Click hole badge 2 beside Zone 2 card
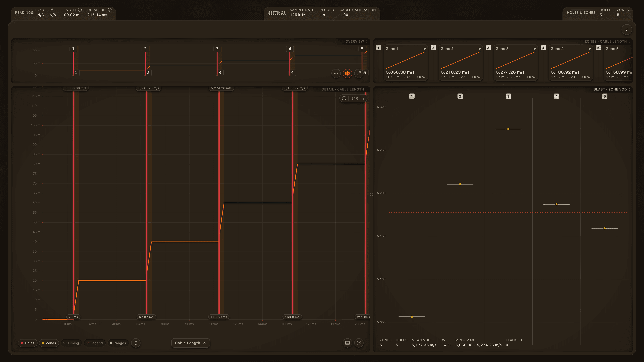Screen dimensions: 644x362 433,48
